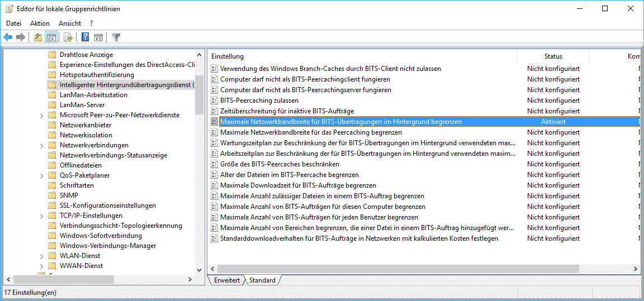Toggle the Show/Hide console tree icon
The width and height of the screenshot is (644, 301).
tap(51, 37)
